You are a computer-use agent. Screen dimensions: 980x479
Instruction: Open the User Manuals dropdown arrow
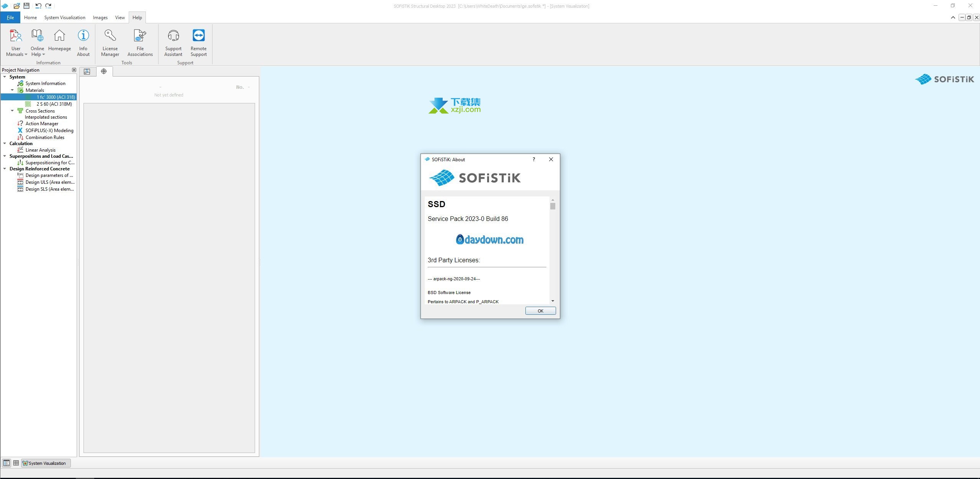point(26,55)
